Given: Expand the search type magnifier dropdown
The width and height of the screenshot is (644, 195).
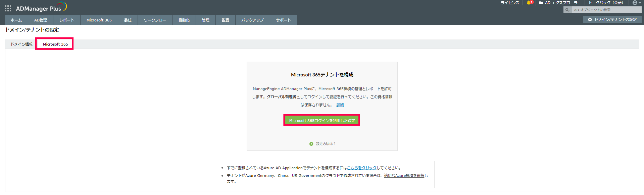Looking at the screenshot, I should (568, 10).
